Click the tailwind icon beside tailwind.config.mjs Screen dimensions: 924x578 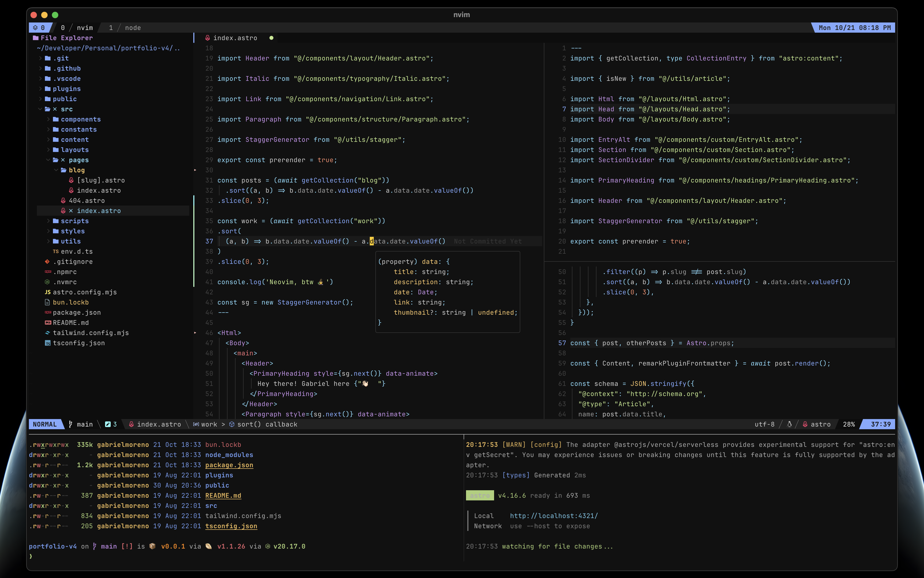pyautogui.click(x=47, y=333)
